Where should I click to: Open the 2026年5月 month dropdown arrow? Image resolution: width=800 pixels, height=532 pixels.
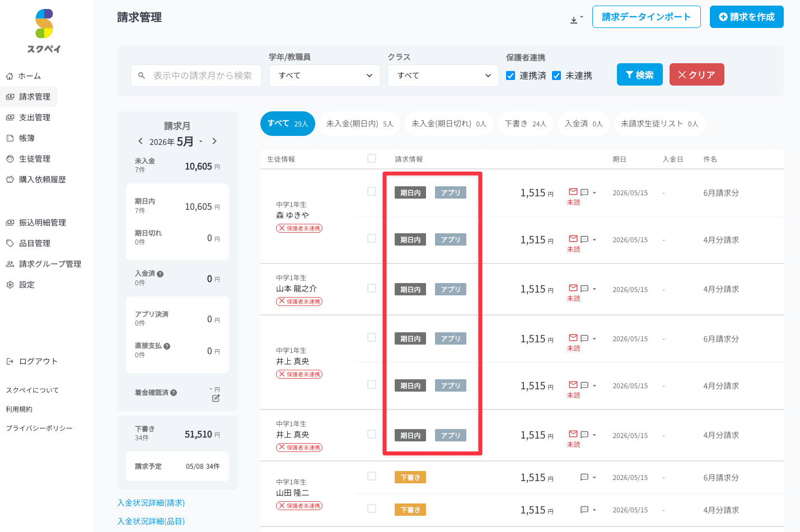(201, 142)
